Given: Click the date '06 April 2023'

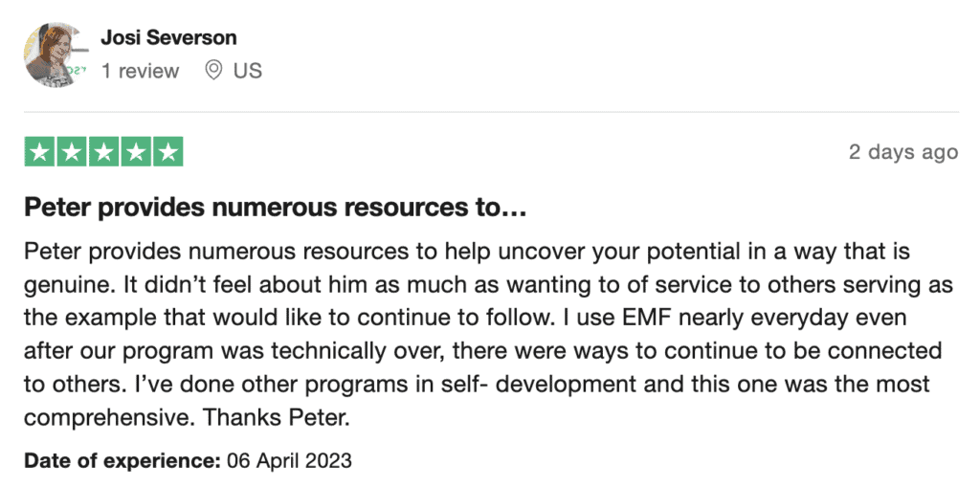Looking at the screenshot, I should 289,461.
